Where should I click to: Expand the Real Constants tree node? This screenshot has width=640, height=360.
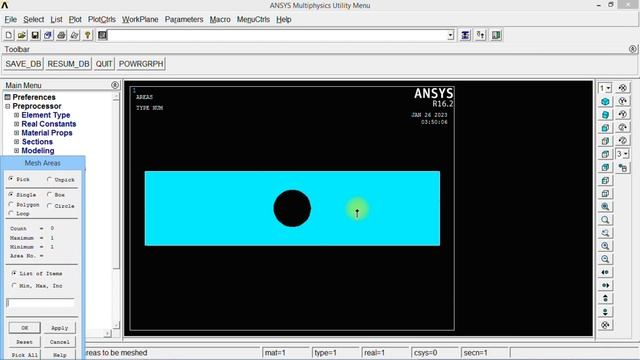click(16, 124)
